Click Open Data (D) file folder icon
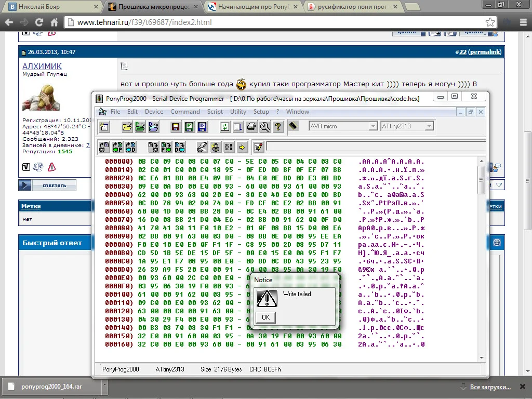 [x=153, y=127]
